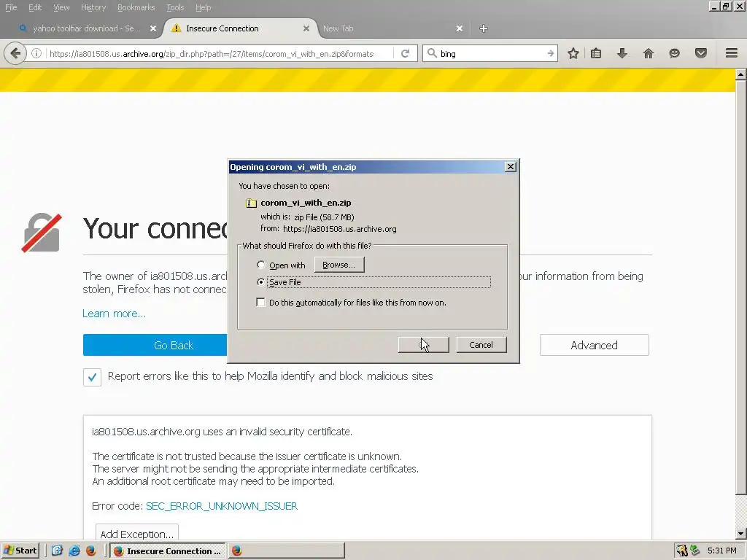This screenshot has height=560, width=747.
Task: Enable Do this automatically checkbox
Action: [x=260, y=303]
